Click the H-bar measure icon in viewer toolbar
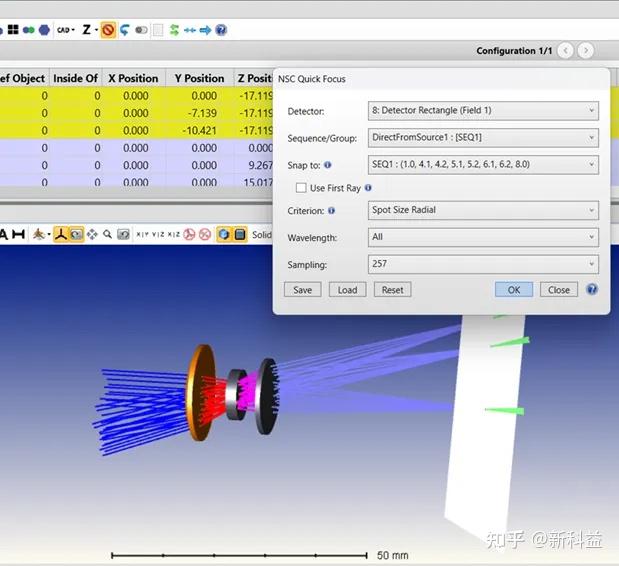 tap(19, 234)
